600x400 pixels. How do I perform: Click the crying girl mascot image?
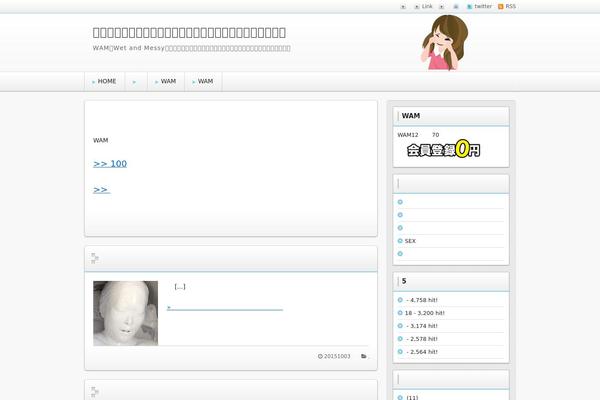coord(445,42)
